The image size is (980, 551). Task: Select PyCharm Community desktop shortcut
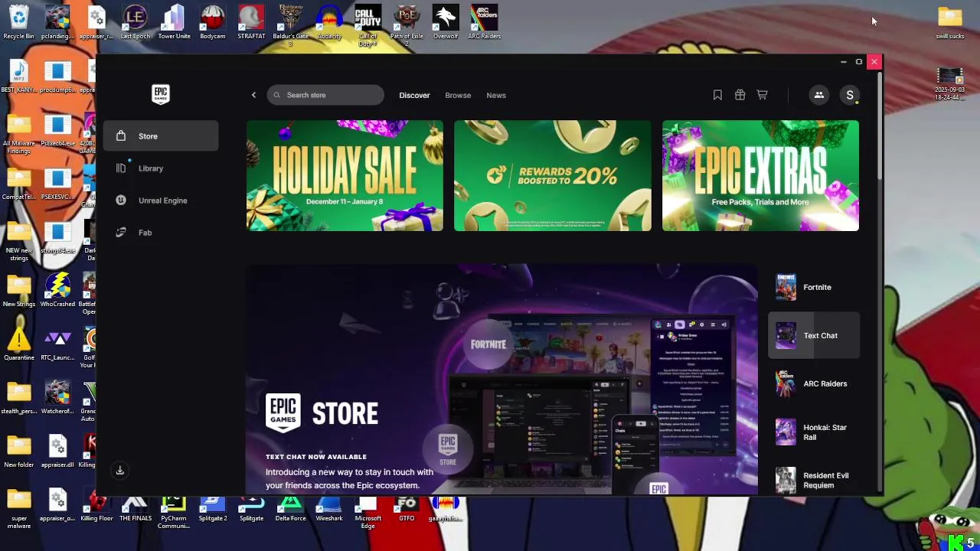[x=174, y=511]
